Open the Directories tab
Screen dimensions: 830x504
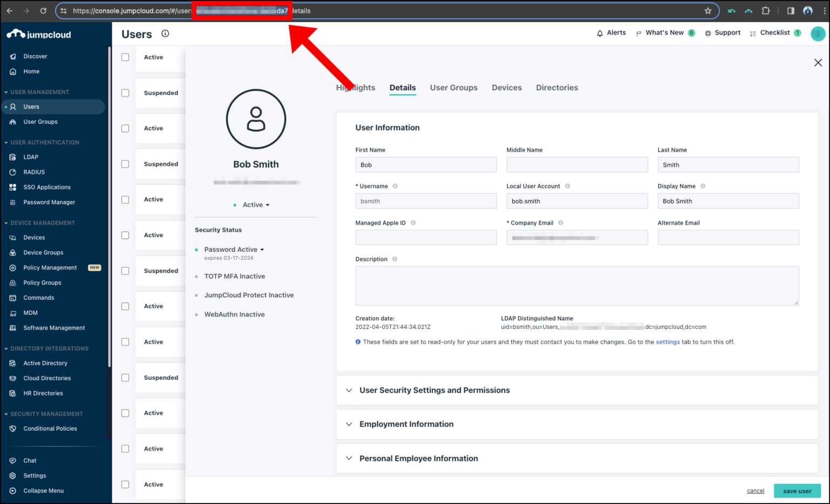pyautogui.click(x=557, y=88)
